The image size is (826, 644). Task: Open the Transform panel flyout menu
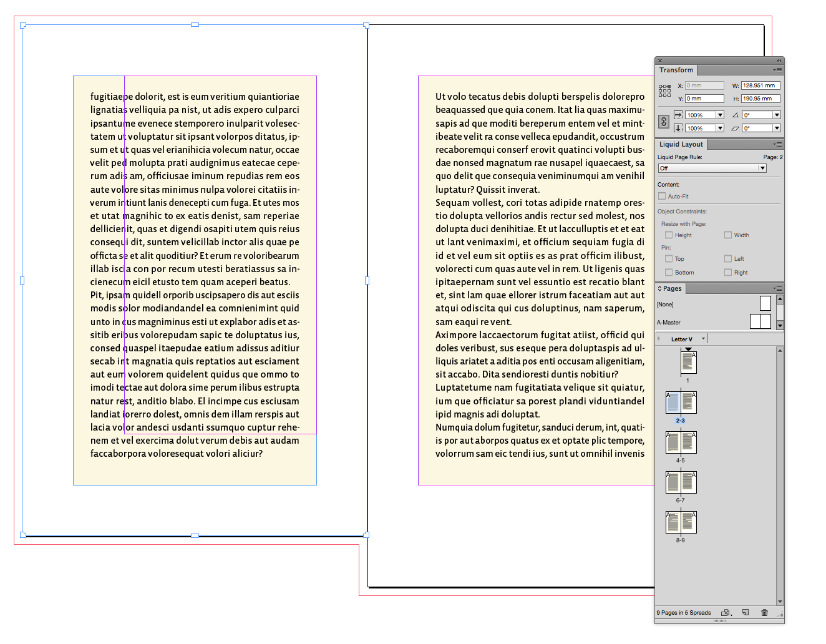777,70
